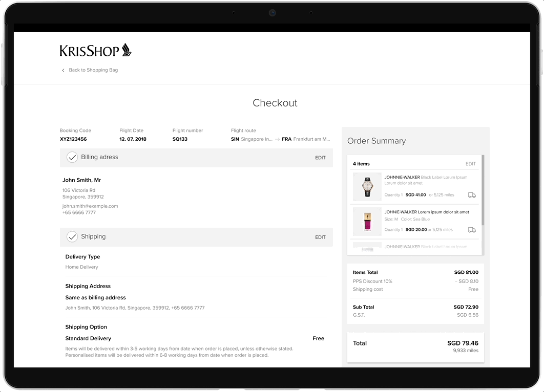
Task: Select the delivery truck icon beside the watch item
Action: point(472,195)
